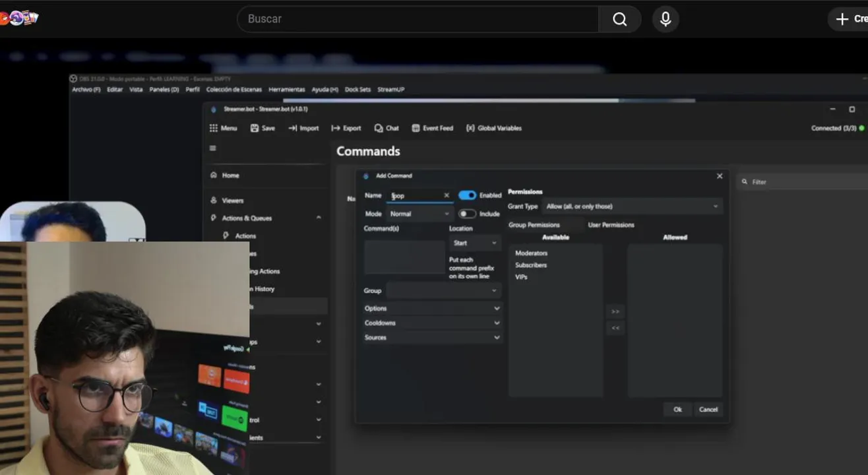This screenshot has width=868, height=475.
Task: Click Export in the Streamer.bot toolbar
Action: 346,128
